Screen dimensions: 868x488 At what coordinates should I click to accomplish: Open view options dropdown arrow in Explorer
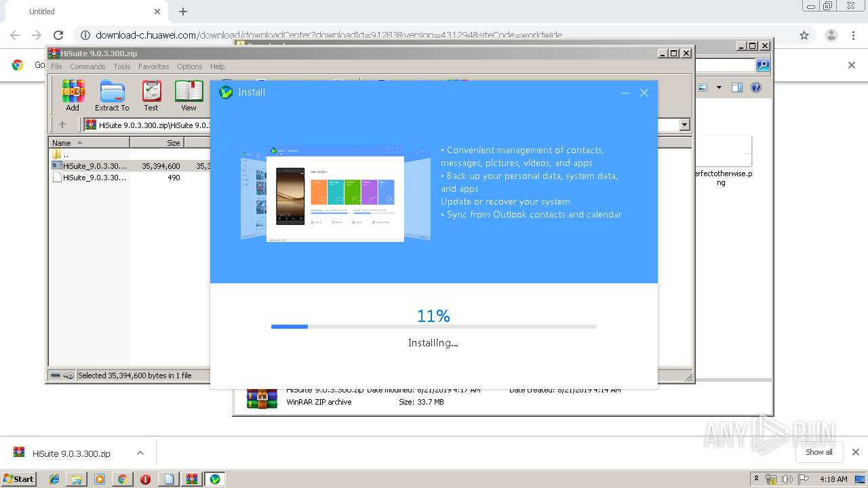coord(719,87)
